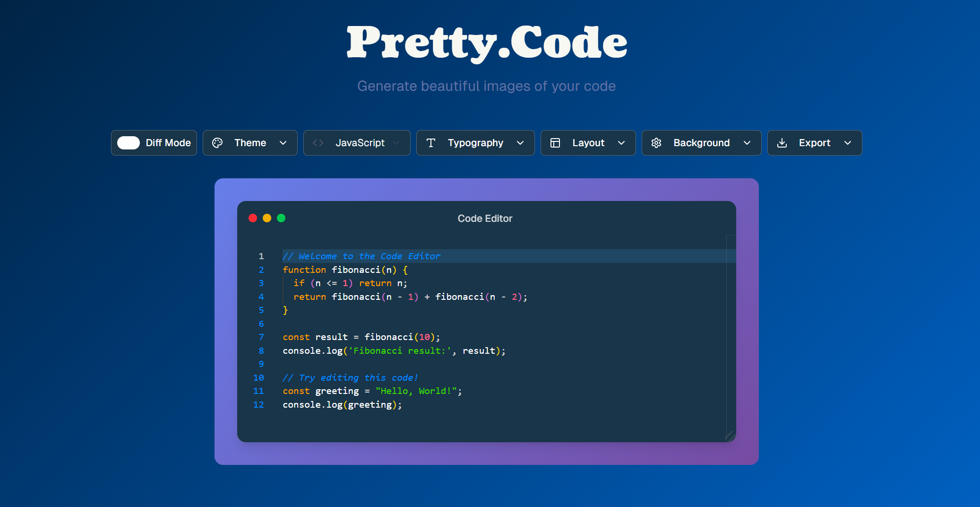Click the "Hello, World!" string
Screen dimensions: 980x507
[416, 391]
